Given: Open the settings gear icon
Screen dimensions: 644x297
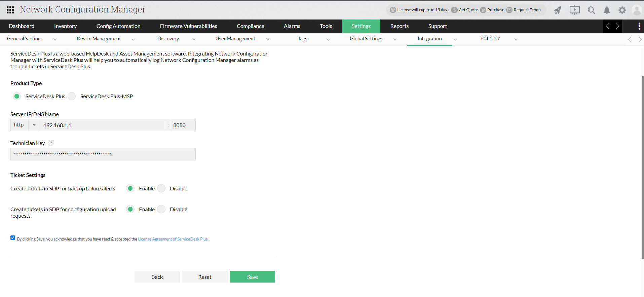Looking at the screenshot, I should point(622,10).
